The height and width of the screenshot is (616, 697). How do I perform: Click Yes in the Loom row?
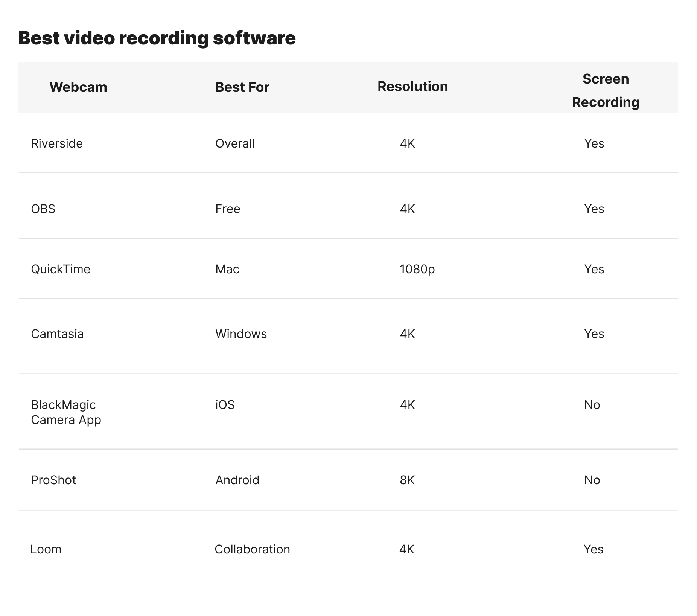click(593, 549)
